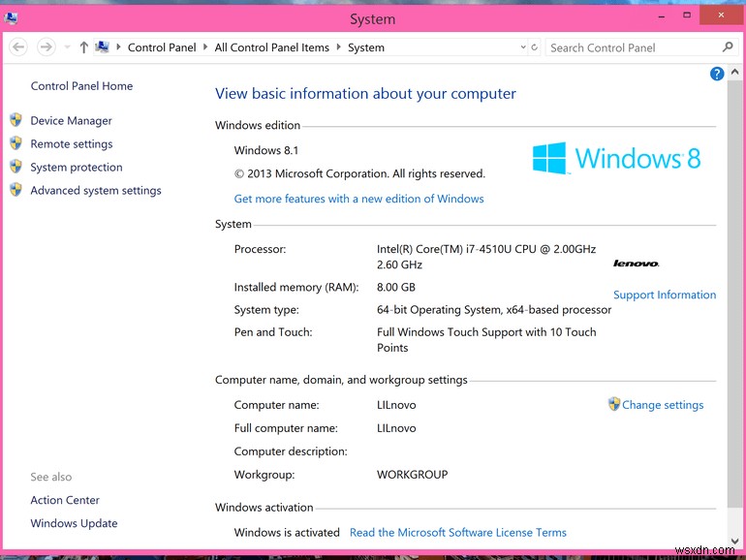Click the scrollbar down arrow
Viewport: 746px width, 560px height.
click(x=734, y=541)
